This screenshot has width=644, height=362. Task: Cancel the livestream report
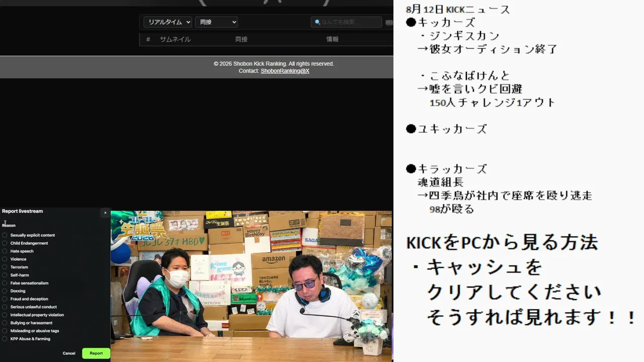click(x=69, y=353)
